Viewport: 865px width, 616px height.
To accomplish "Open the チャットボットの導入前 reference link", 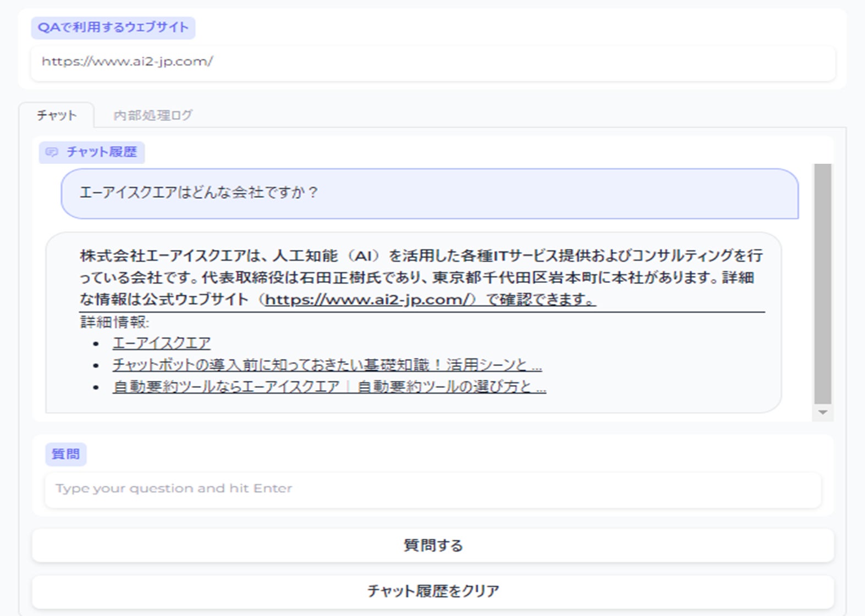I will (x=327, y=365).
